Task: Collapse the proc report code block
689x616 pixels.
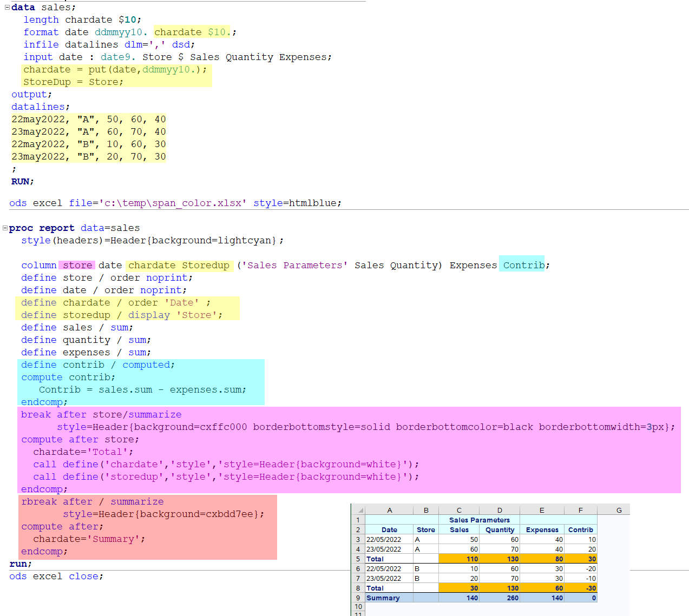Action: [x=5, y=228]
